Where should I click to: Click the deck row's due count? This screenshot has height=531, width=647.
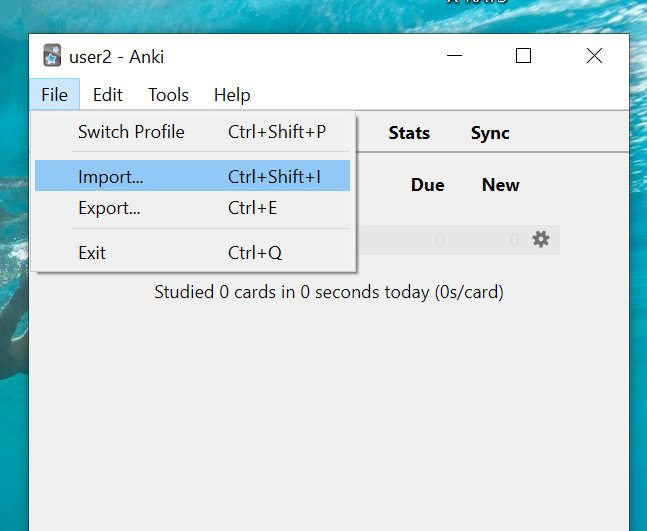click(439, 240)
